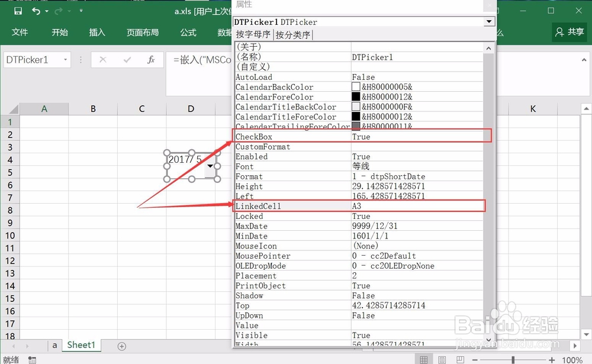Select the Font property row
Screen dimensions: 592x364
359,166
